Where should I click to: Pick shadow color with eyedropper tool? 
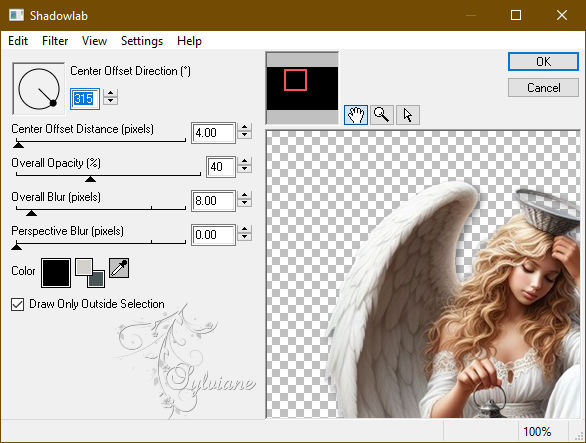(x=119, y=268)
